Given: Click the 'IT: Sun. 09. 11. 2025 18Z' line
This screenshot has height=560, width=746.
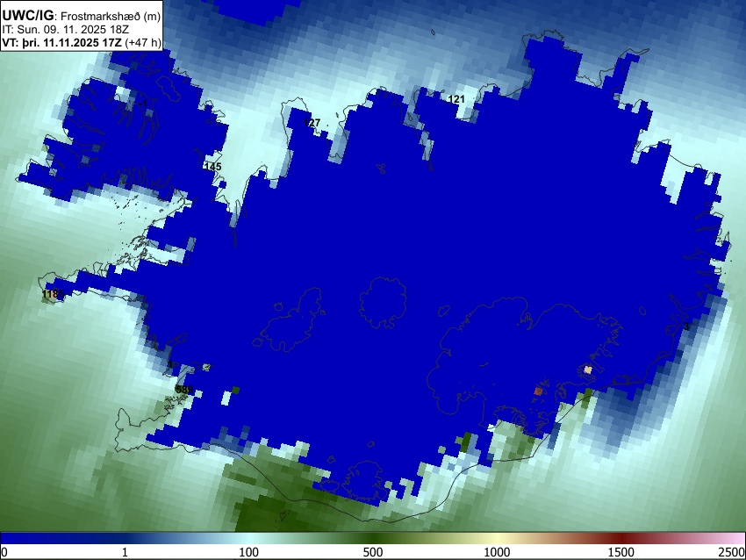Looking at the screenshot, I should [x=65, y=30].
